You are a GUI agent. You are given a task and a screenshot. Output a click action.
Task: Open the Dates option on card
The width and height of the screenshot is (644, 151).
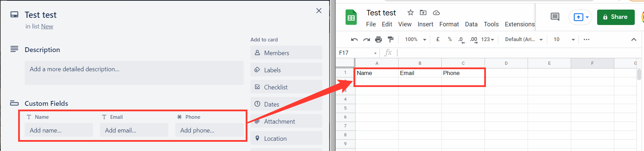(x=286, y=104)
